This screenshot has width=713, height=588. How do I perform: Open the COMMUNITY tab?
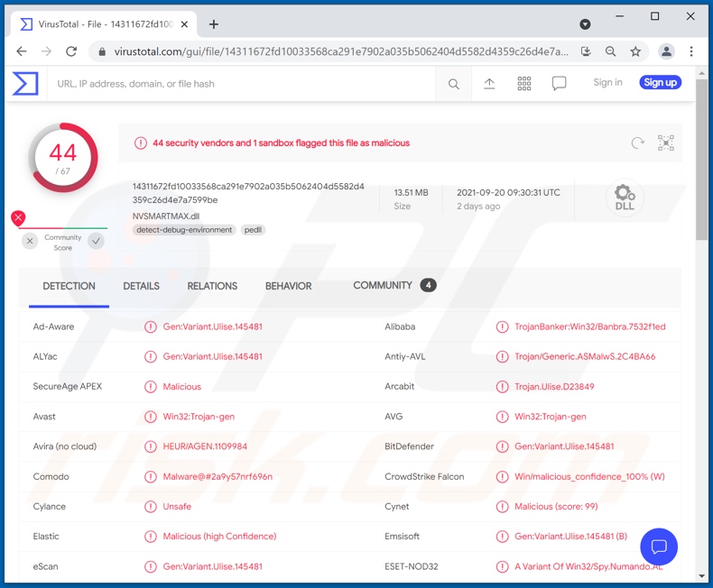394,285
